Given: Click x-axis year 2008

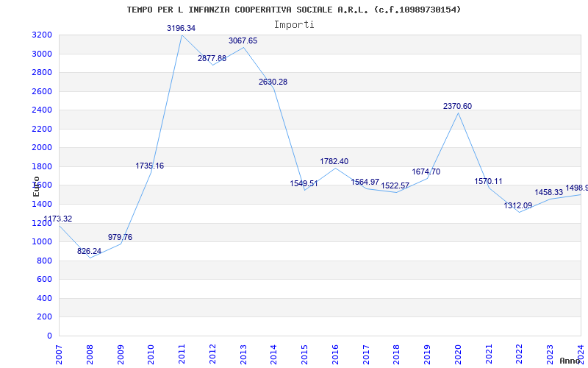Looking at the screenshot, I should (x=90, y=355).
